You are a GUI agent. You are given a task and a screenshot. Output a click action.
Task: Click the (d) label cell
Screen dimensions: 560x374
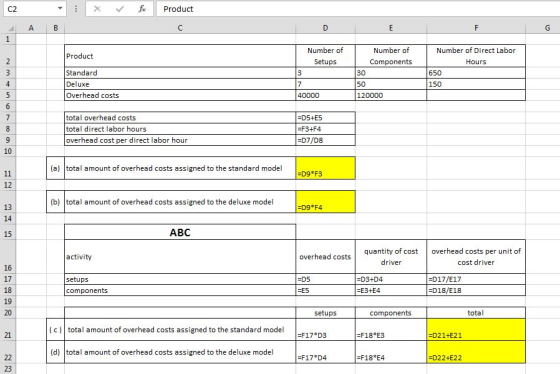pos(55,352)
